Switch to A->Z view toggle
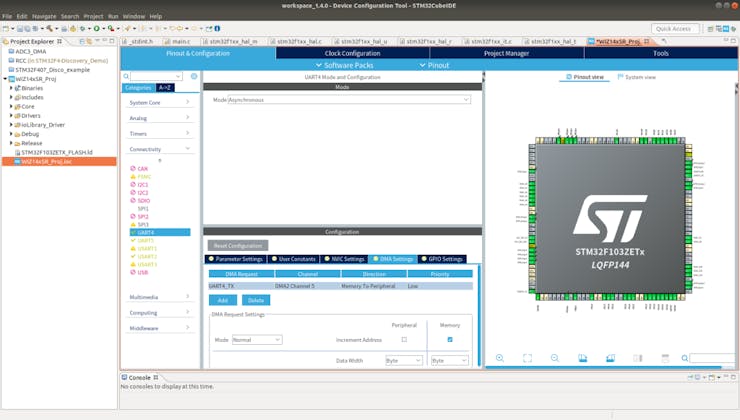Image resolution: width=740 pixels, height=420 pixels. pyautogui.click(x=165, y=88)
